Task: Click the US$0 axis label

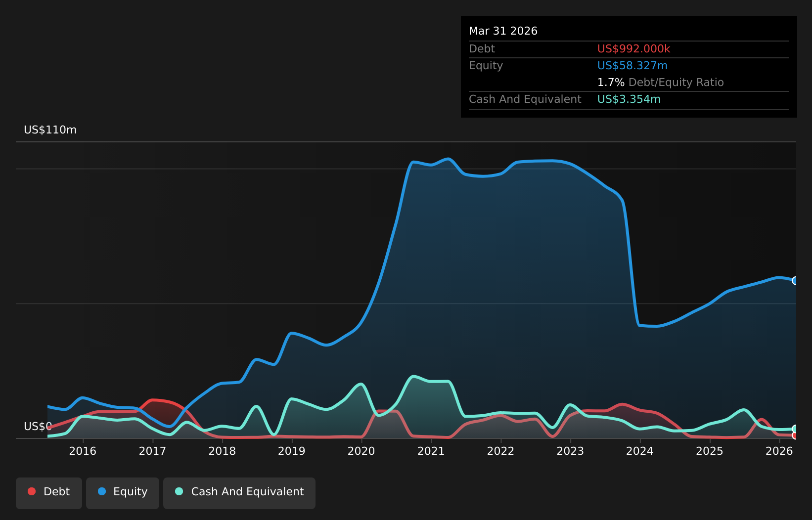Action: tap(38, 427)
